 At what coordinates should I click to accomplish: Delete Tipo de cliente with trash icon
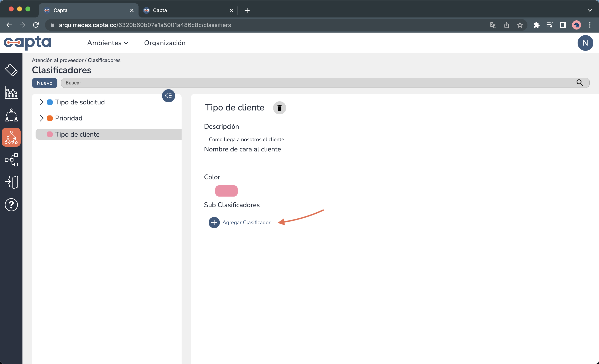pos(279,108)
